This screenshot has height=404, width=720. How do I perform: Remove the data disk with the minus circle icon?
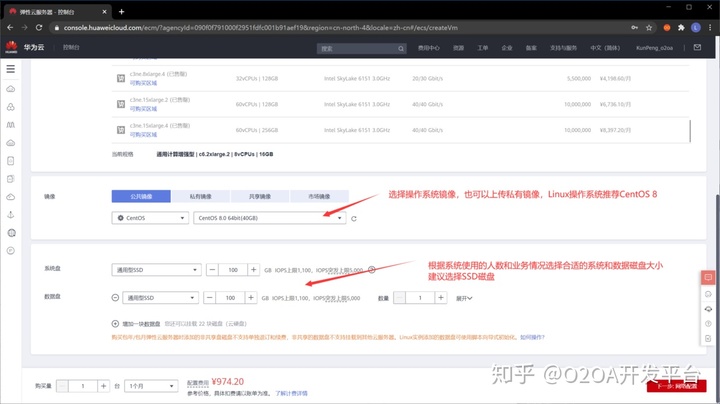click(x=115, y=298)
